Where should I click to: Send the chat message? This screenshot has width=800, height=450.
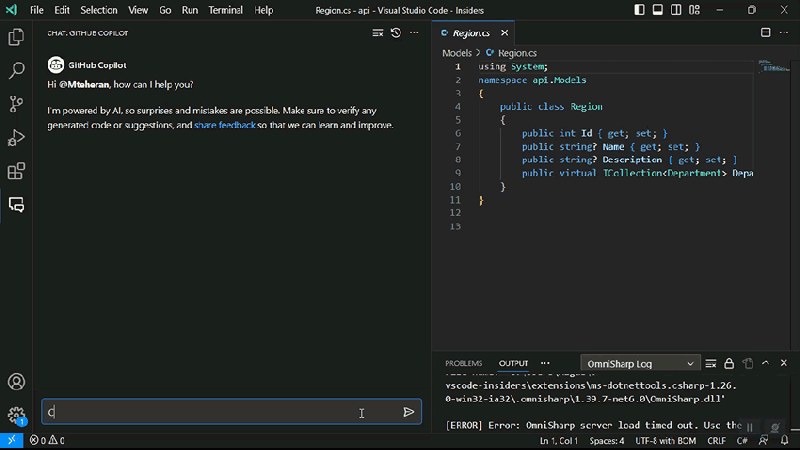[408, 412]
